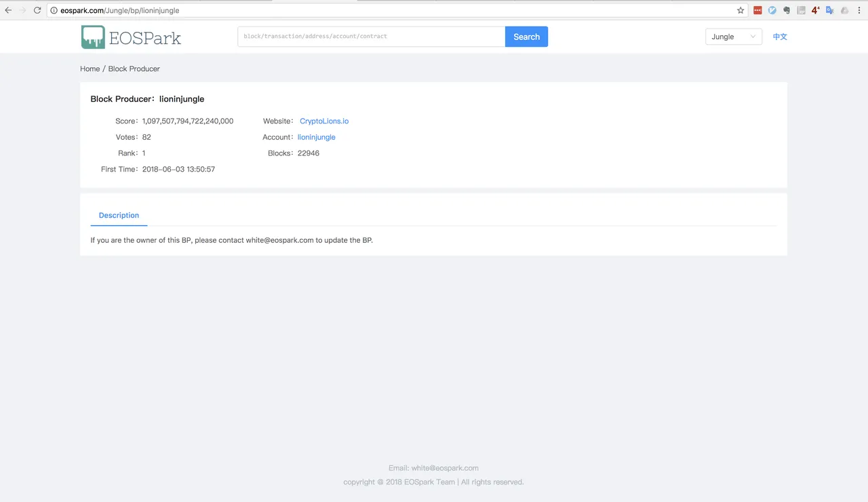This screenshot has width=868, height=502.
Task: Click Block Producer in the breadcrumb
Action: [x=134, y=69]
